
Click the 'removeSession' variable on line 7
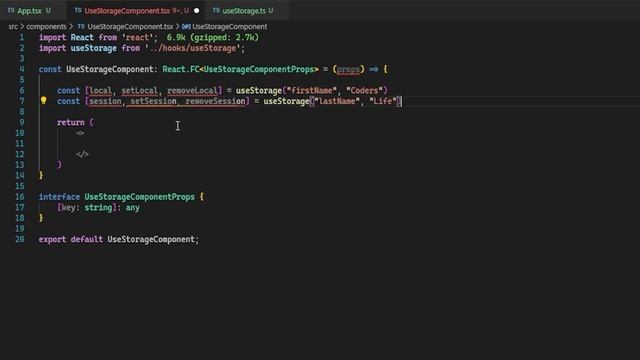[215, 101]
